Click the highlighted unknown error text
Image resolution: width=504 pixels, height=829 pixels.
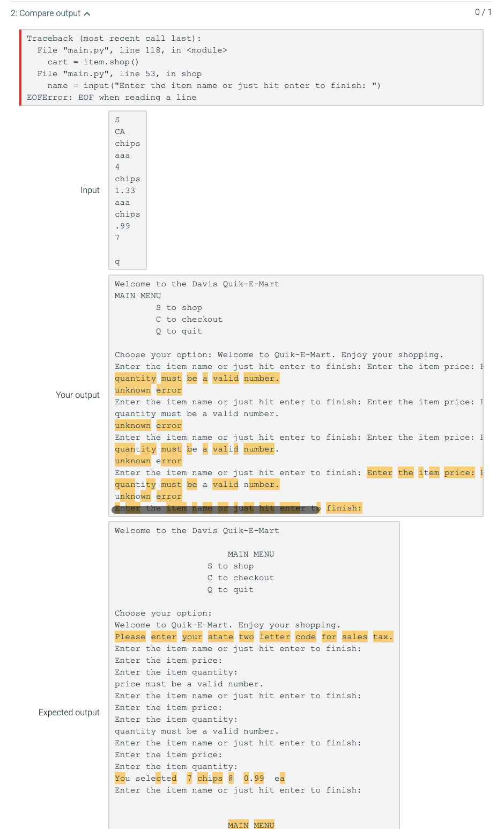[148, 390]
